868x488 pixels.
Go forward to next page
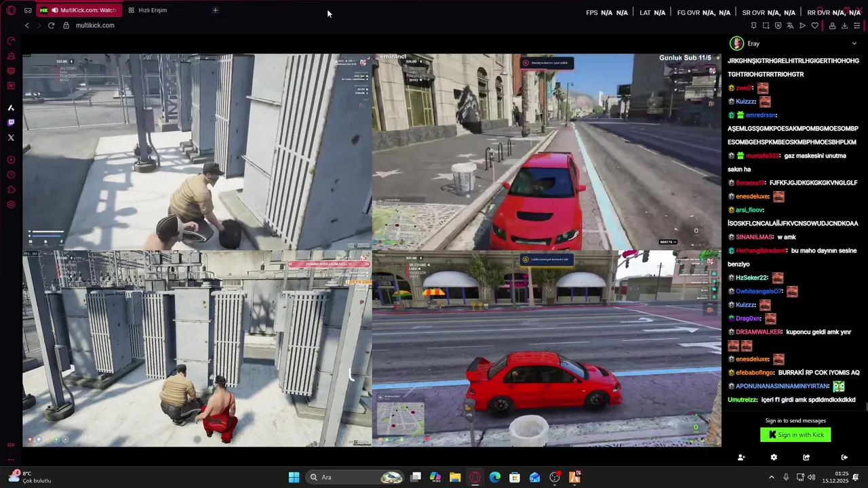pos(39,25)
